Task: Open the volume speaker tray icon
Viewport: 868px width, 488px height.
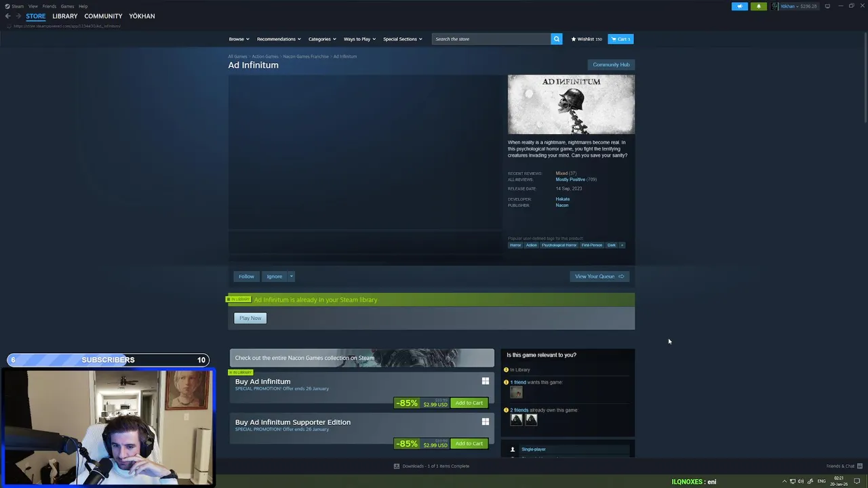Action: [801, 481]
